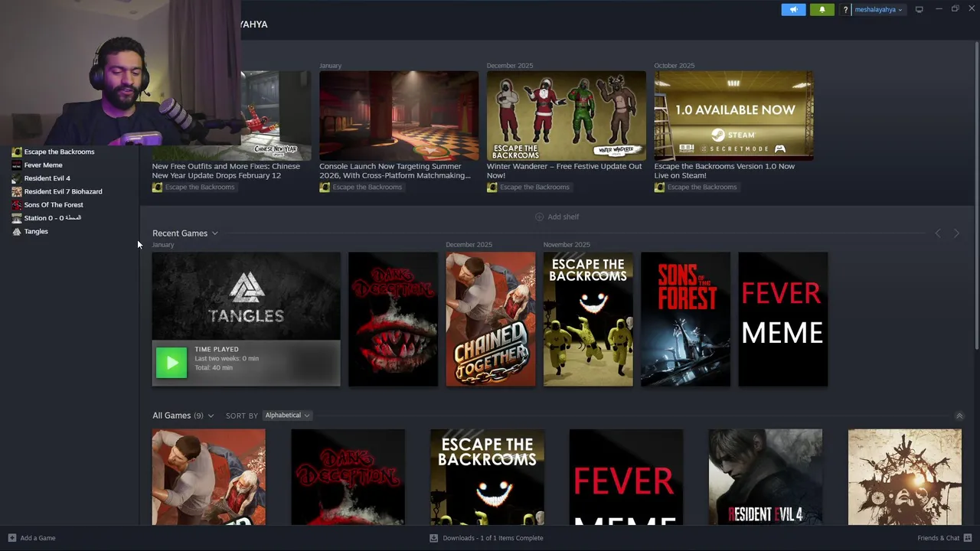Click the Add shelf button
Image resolution: width=980 pixels, height=551 pixels.
click(557, 217)
